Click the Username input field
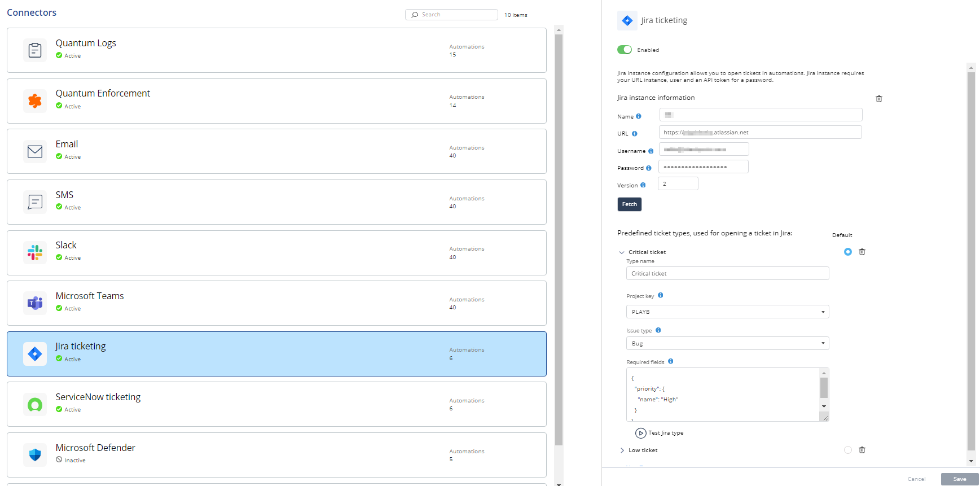The width and height of the screenshot is (980, 486). point(704,149)
